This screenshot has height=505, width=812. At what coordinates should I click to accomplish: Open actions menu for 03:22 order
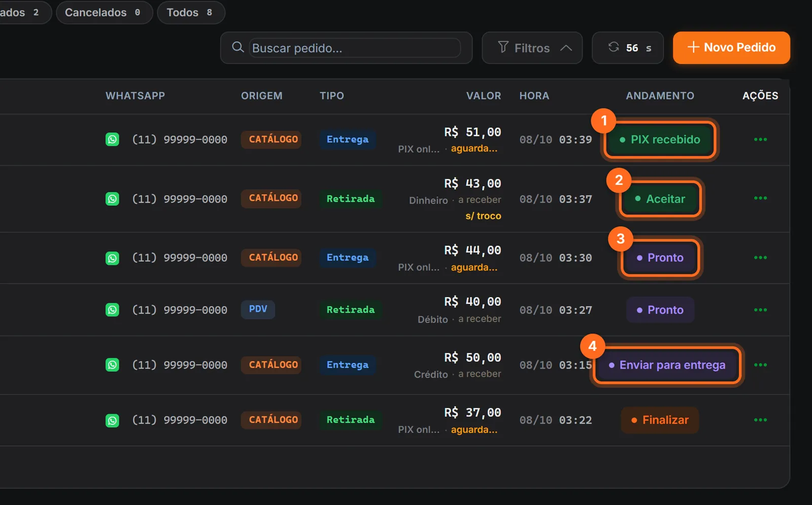click(760, 420)
